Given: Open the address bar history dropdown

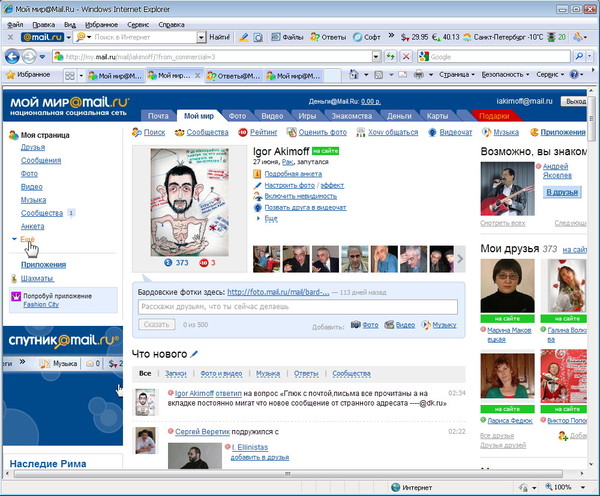Looking at the screenshot, I should [x=377, y=57].
